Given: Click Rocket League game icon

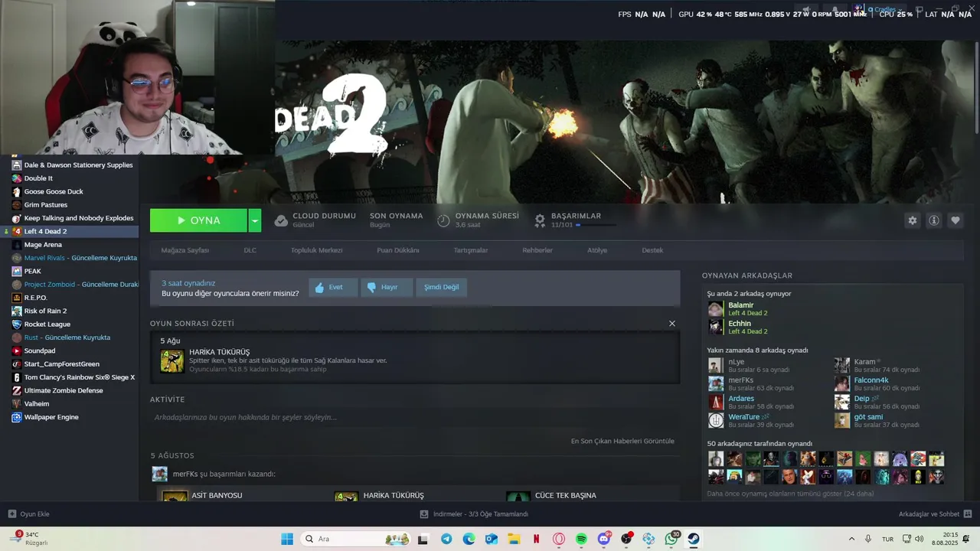Looking at the screenshot, I should click(x=17, y=324).
